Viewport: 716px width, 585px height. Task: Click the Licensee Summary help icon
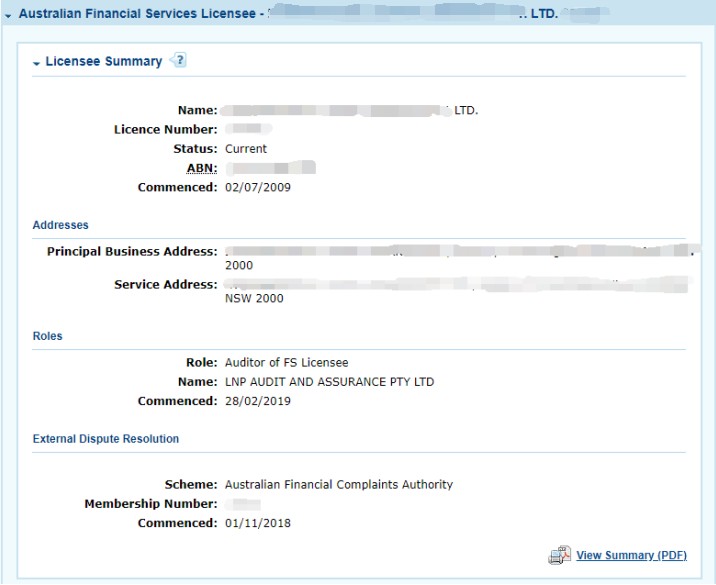tap(179, 61)
